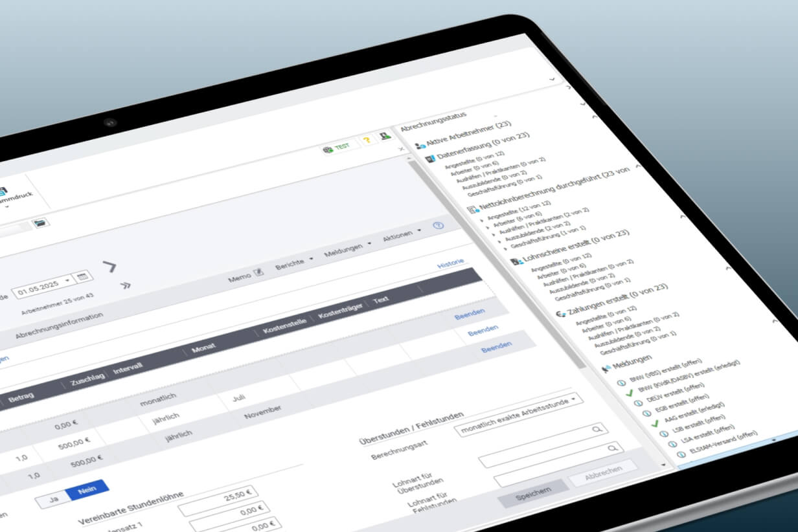Click the second Beenden link
Image resolution: width=798 pixels, height=532 pixels.
click(x=483, y=331)
